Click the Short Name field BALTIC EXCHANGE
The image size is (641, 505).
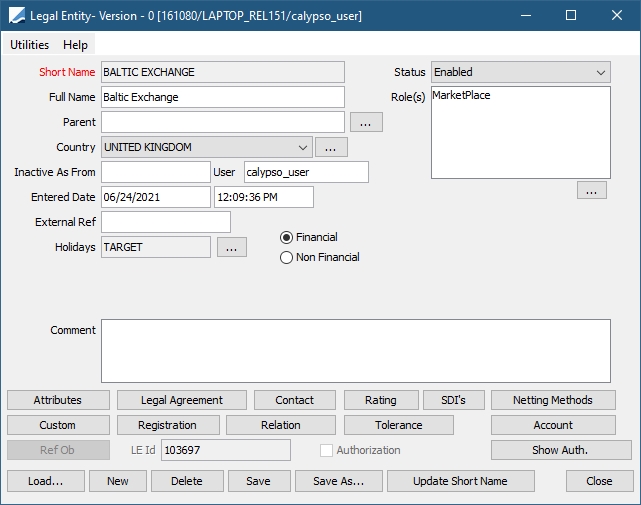tap(223, 72)
